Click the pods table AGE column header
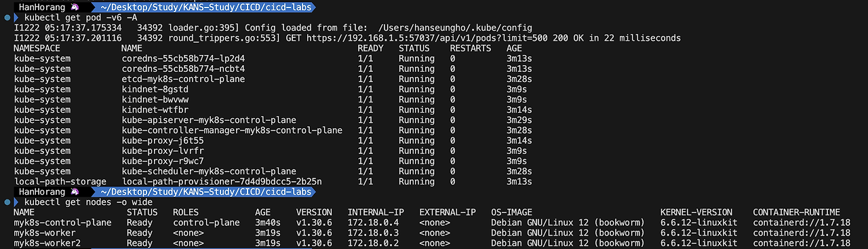The width and height of the screenshot is (868, 249). (x=514, y=48)
